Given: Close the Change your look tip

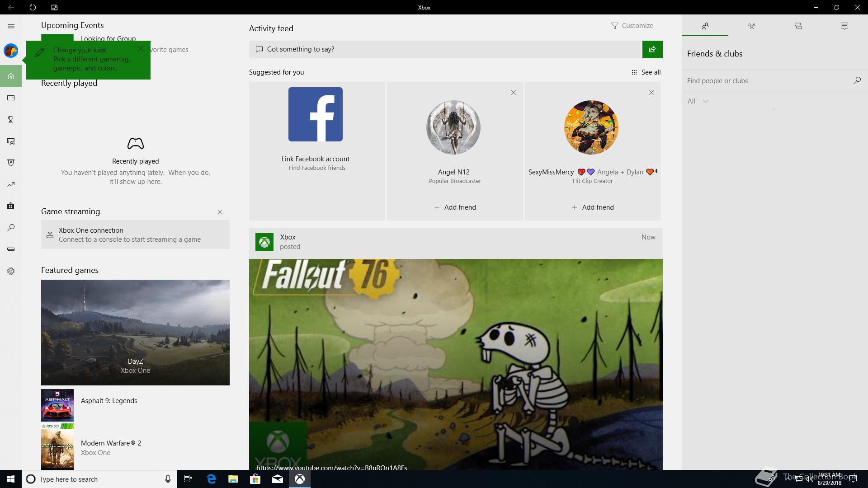Looking at the screenshot, I should pyautogui.click(x=140, y=48).
